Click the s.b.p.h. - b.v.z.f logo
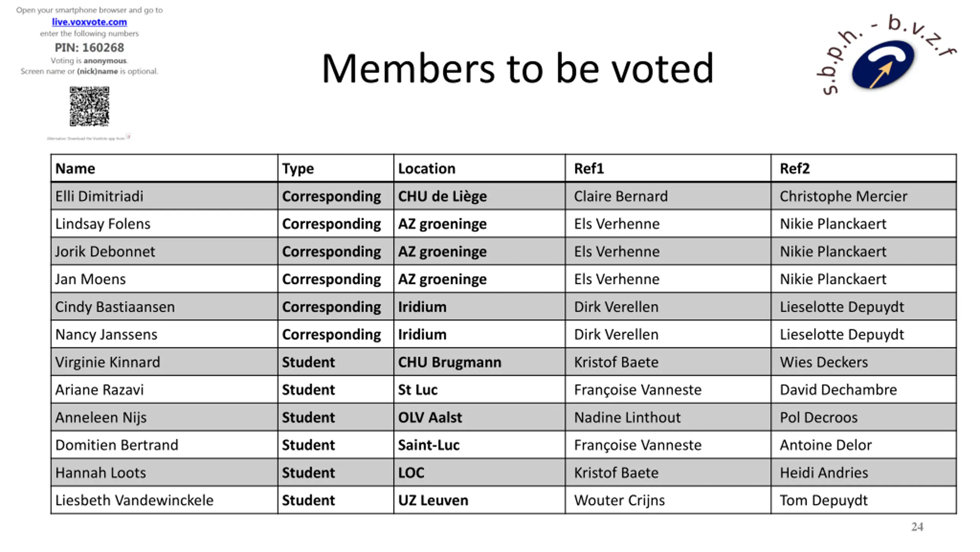980x552 pixels. coord(884,57)
